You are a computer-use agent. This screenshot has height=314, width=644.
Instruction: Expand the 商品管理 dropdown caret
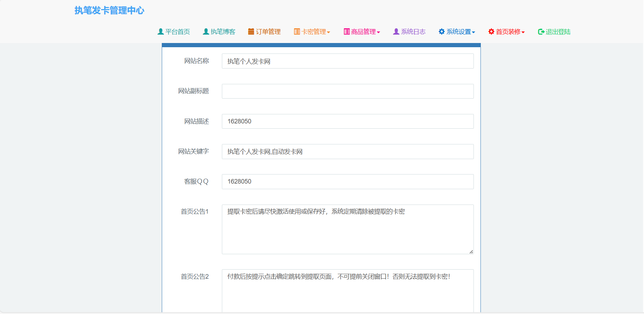[378, 32]
